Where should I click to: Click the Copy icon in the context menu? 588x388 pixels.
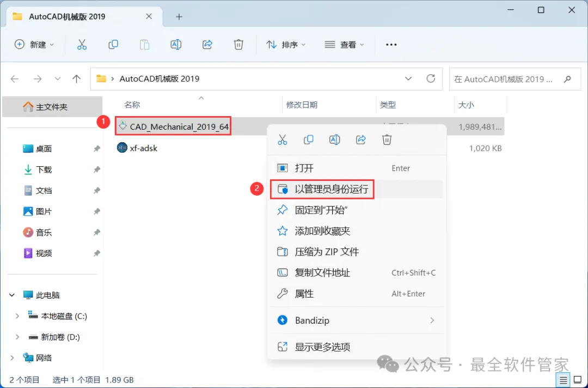pyautogui.click(x=309, y=140)
